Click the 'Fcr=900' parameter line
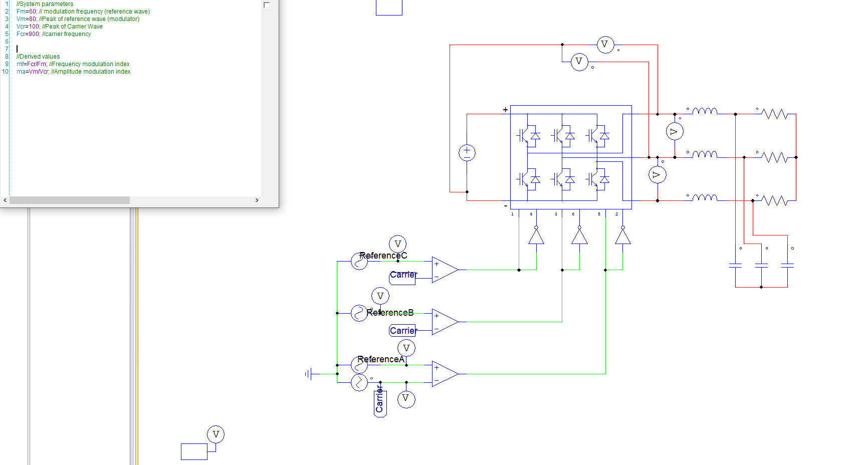Screen dimensions: 868x465 point(54,34)
